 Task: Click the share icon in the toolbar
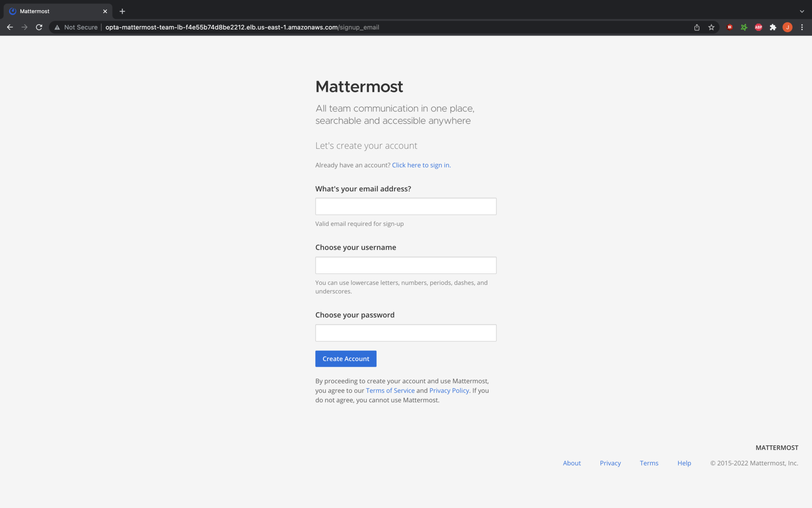coord(697,27)
